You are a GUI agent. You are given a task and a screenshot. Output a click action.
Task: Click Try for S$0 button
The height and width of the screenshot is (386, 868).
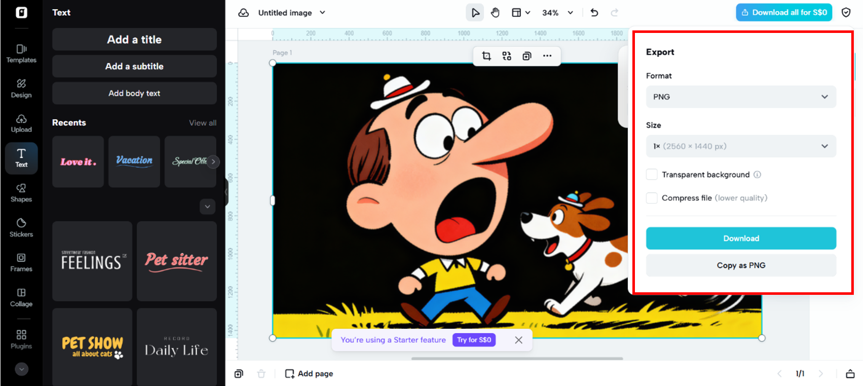pyautogui.click(x=474, y=340)
